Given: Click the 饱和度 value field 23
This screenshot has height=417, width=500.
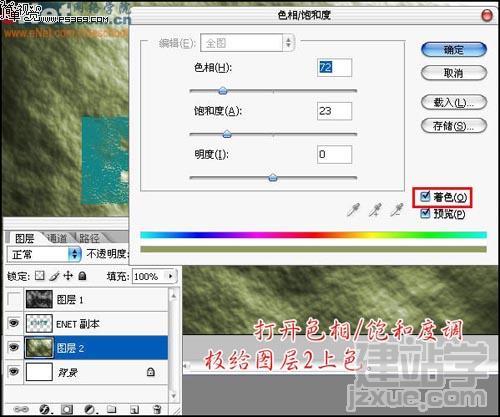Looking at the screenshot, I should point(334,111).
